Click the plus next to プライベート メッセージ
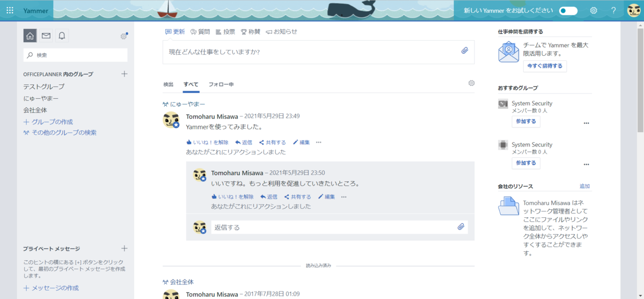 [x=124, y=249]
